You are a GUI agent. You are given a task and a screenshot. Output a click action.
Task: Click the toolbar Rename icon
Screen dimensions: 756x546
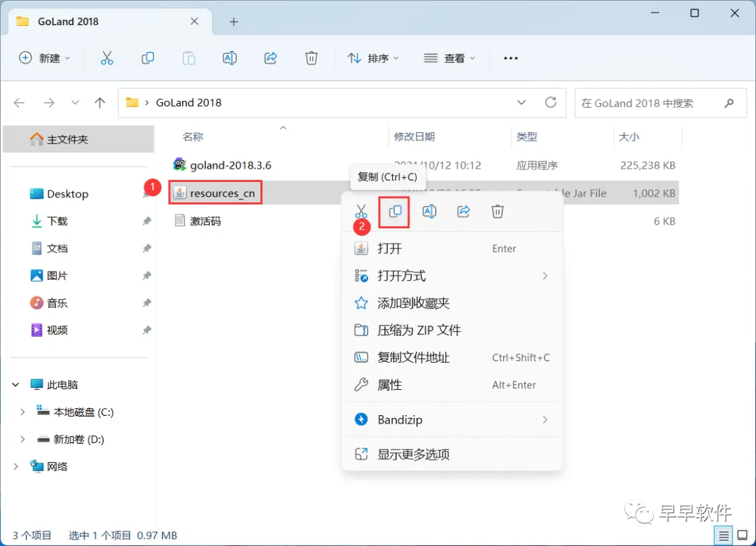[x=230, y=58]
